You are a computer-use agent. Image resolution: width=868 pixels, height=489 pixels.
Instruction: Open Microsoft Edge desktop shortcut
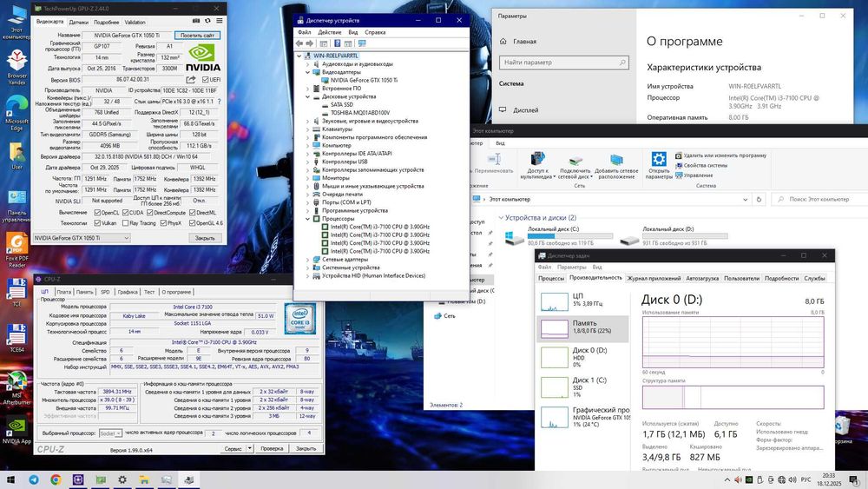[x=16, y=113]
